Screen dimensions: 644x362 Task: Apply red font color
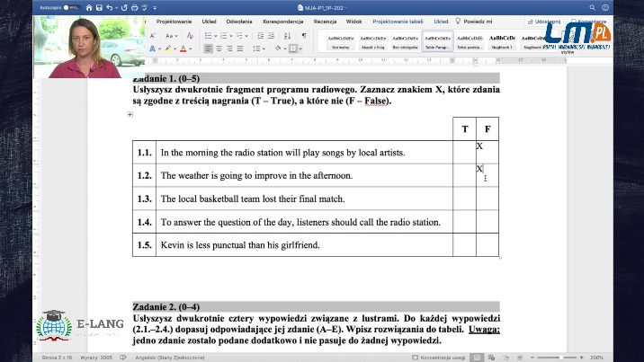point(183,49)
